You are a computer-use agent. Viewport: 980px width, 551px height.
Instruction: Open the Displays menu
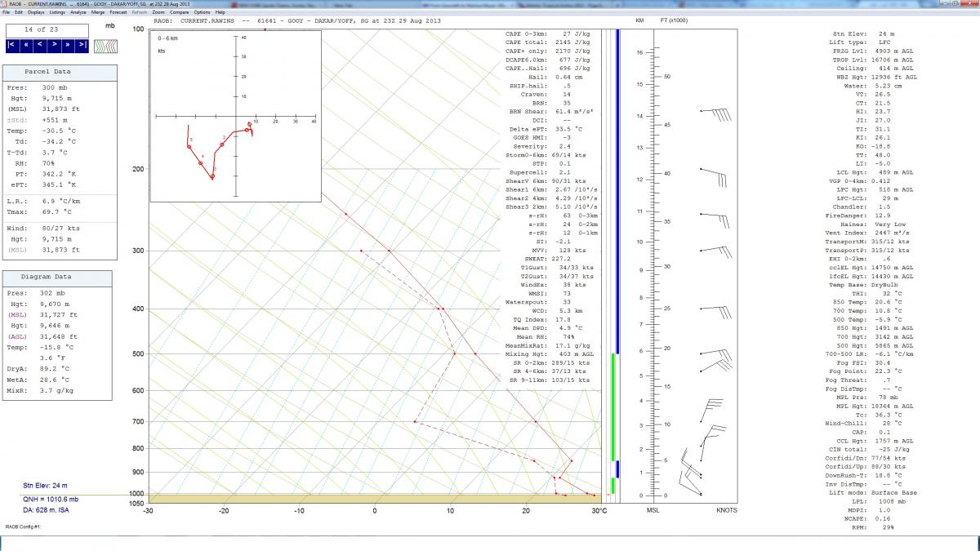click(36, 12)
